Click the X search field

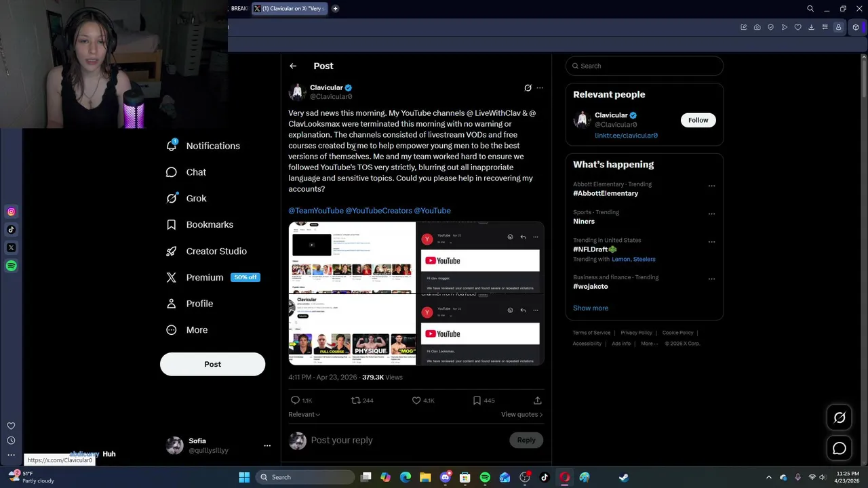tap(644, 66)
